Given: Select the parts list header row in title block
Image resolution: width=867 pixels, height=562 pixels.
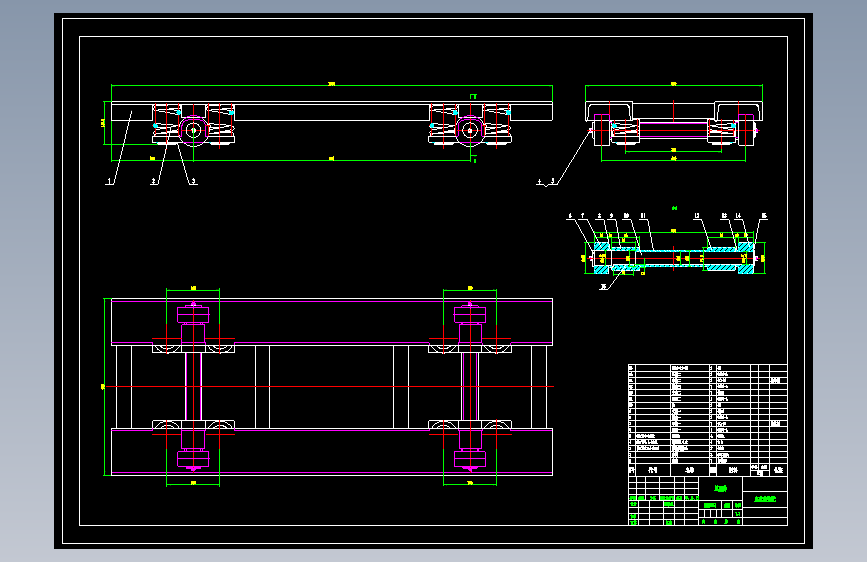Looking at the screenshot, I should [x=708, y=470].
